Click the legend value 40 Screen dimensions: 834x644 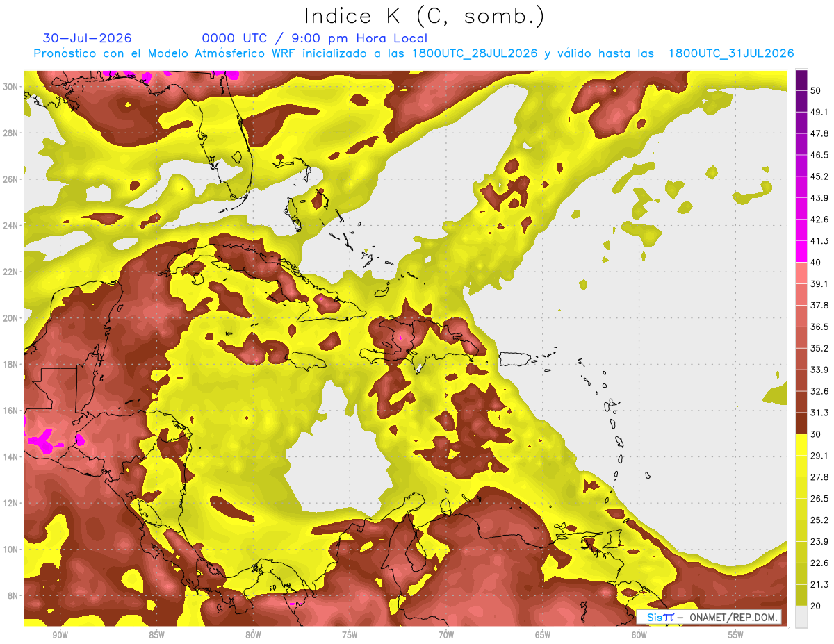[817, 262]
